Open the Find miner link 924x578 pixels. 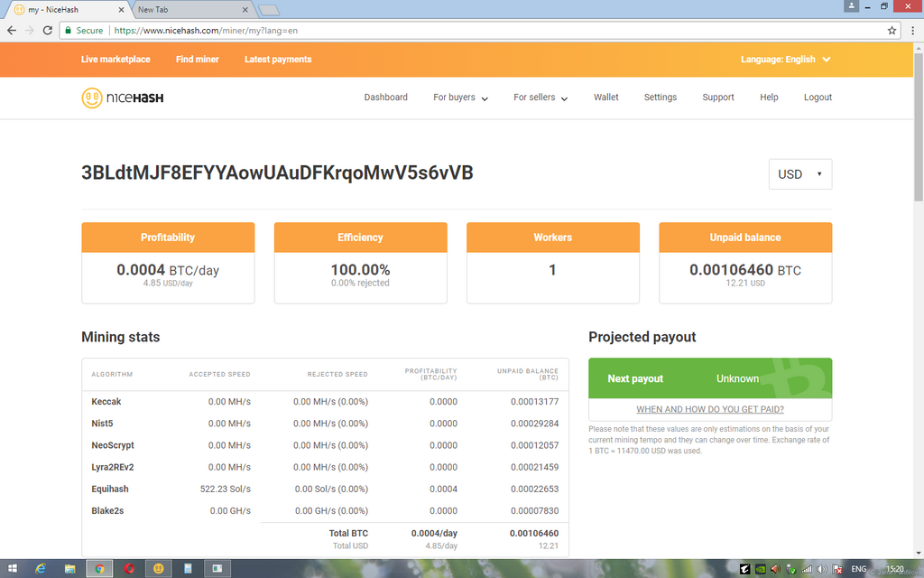tap(198, 59)
